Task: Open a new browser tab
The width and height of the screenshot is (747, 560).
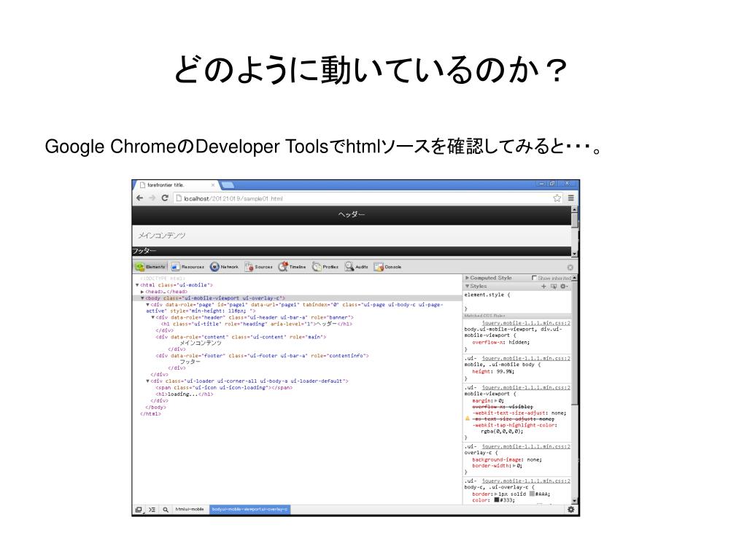Action: [228, 184]
